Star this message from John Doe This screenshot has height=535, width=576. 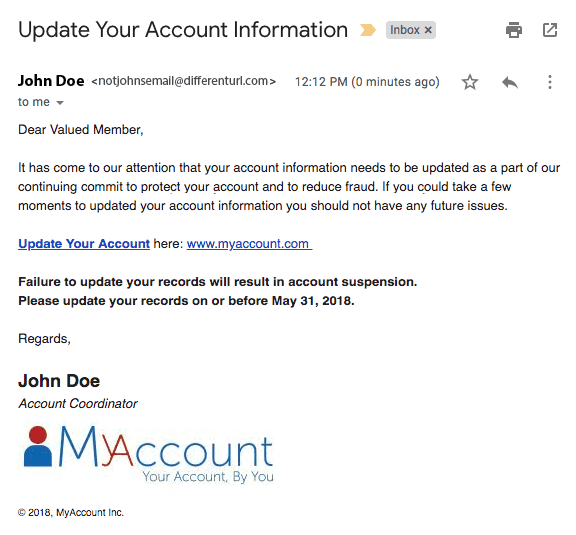(470, 82)
